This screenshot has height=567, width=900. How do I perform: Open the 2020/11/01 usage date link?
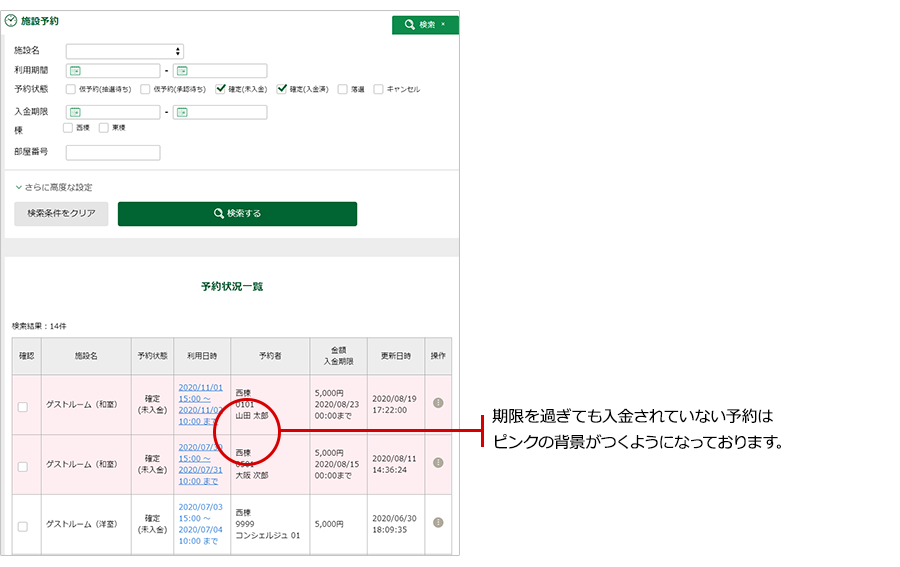click(201, 387)
